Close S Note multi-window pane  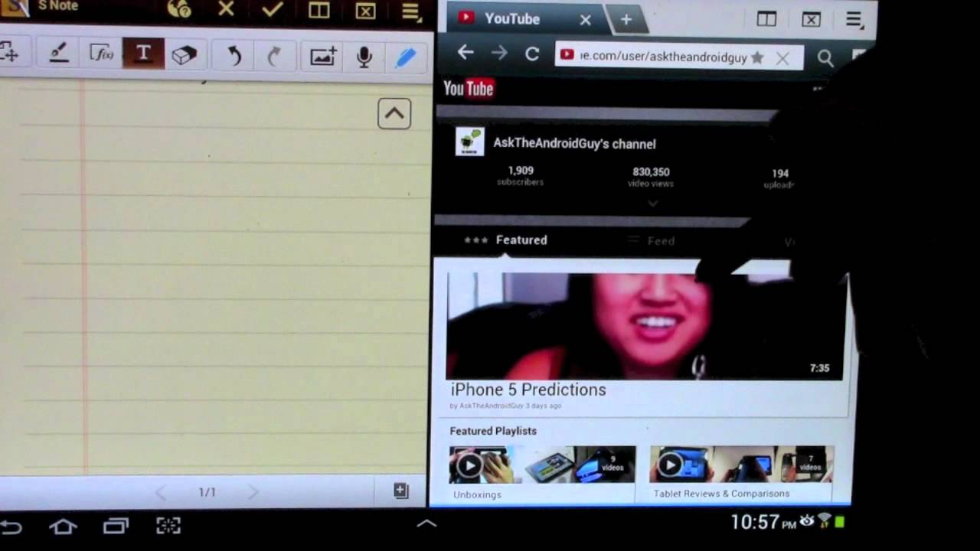pyautogui.click(x=366, y=11)
